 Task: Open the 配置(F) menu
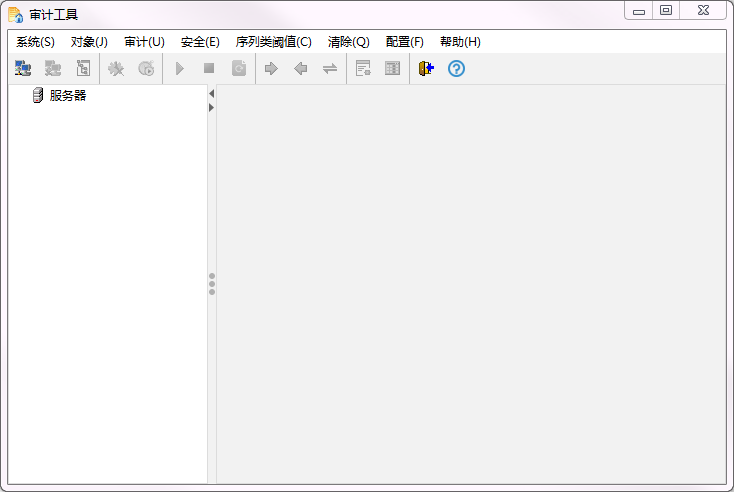[x=405, y=42]
